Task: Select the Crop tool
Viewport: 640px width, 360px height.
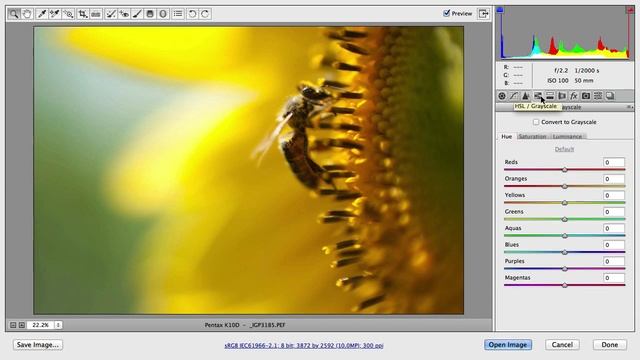Action: click(x=83, y=14)
